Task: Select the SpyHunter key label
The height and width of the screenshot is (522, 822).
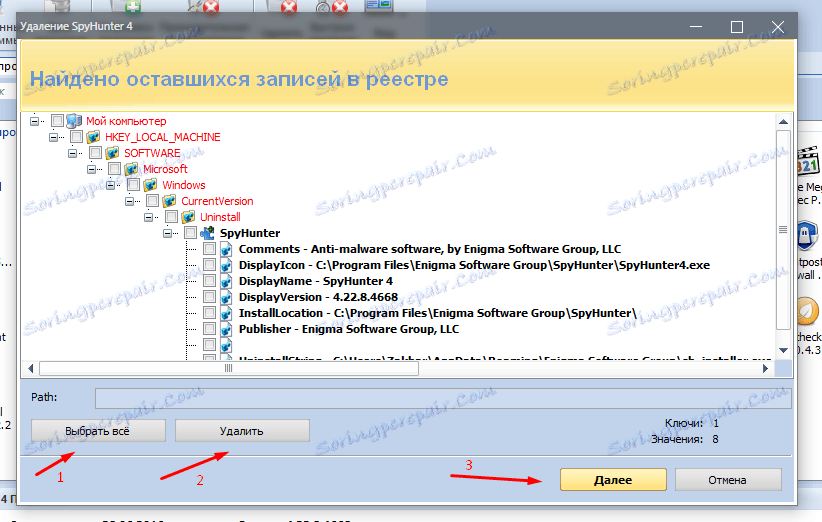Action: pos(250,233)
